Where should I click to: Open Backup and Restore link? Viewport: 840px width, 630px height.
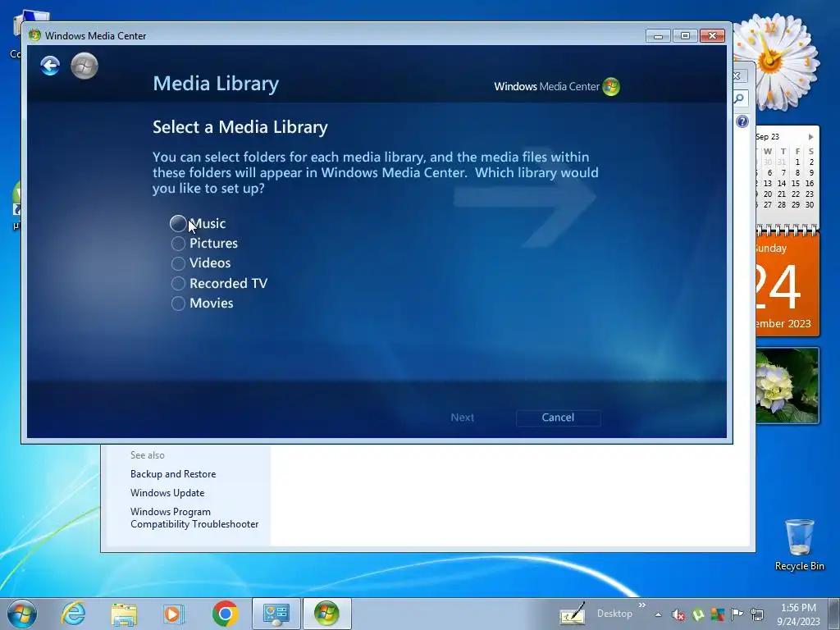173,474
